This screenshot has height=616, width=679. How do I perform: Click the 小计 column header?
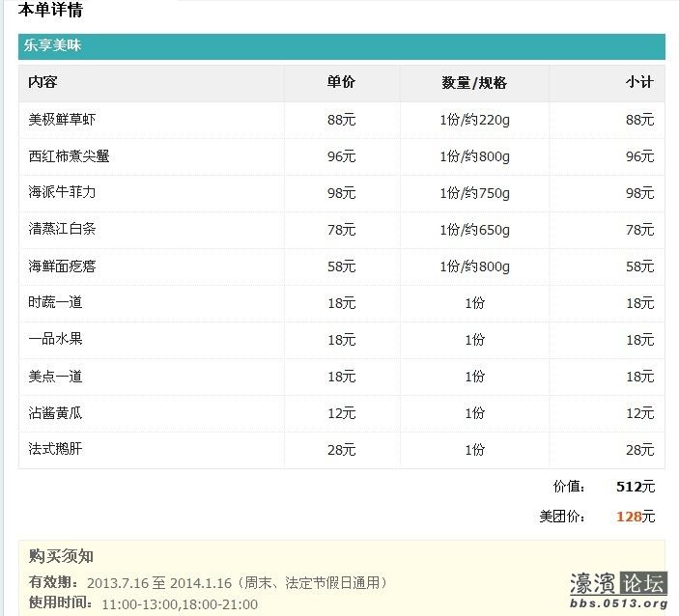(x=639, y=83)
